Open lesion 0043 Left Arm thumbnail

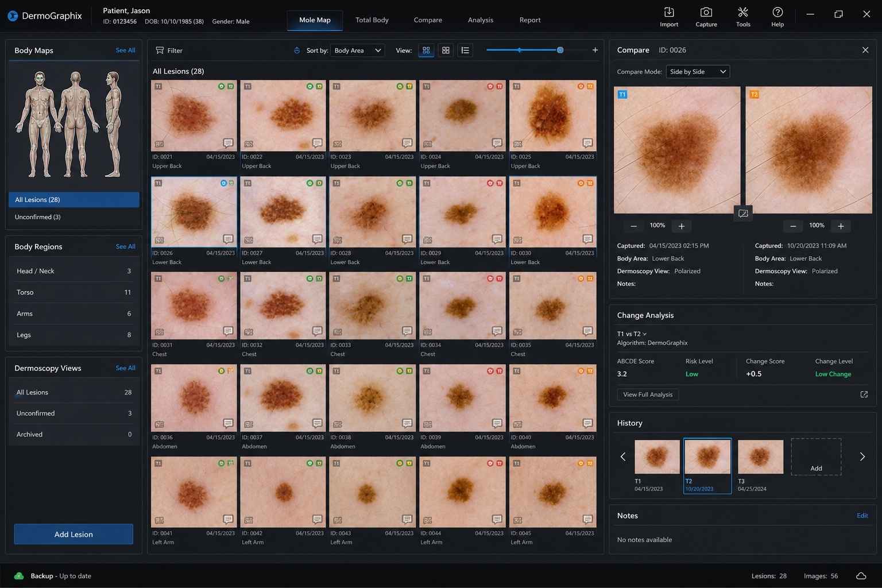coord(373,492)
